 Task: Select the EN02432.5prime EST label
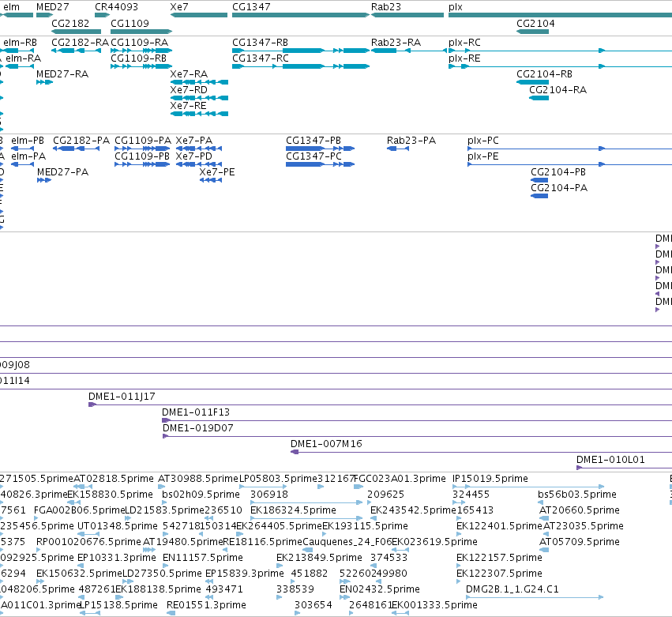(379, 589)
